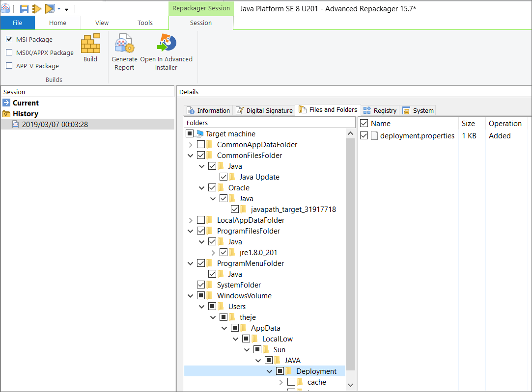Toggle the Target machine checkbox
The image size is (532, 392).
[x=190, y=134]
